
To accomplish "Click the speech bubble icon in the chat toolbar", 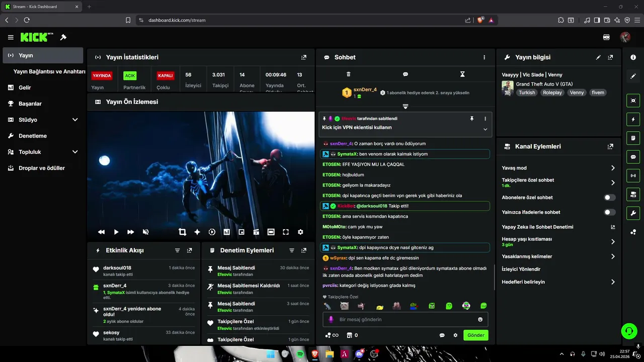I will (x=406, y=74).
